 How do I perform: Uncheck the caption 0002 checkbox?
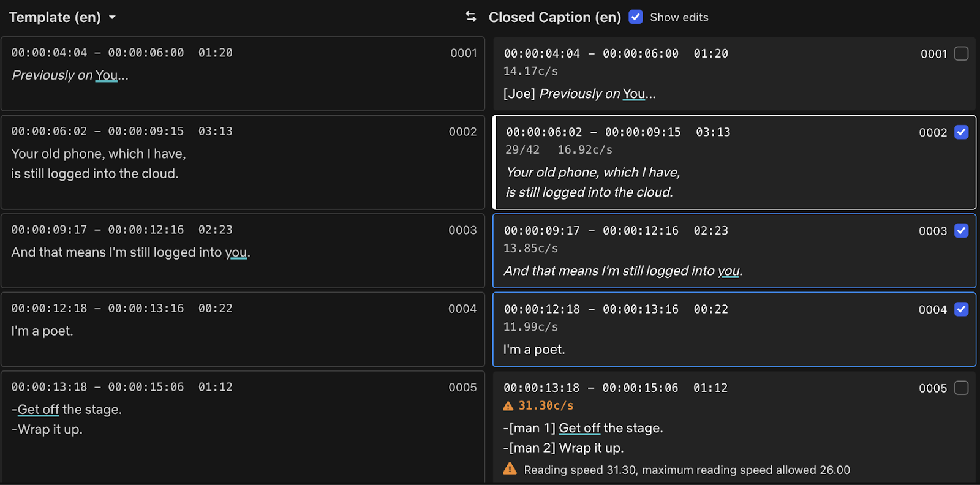click(961, 132)
